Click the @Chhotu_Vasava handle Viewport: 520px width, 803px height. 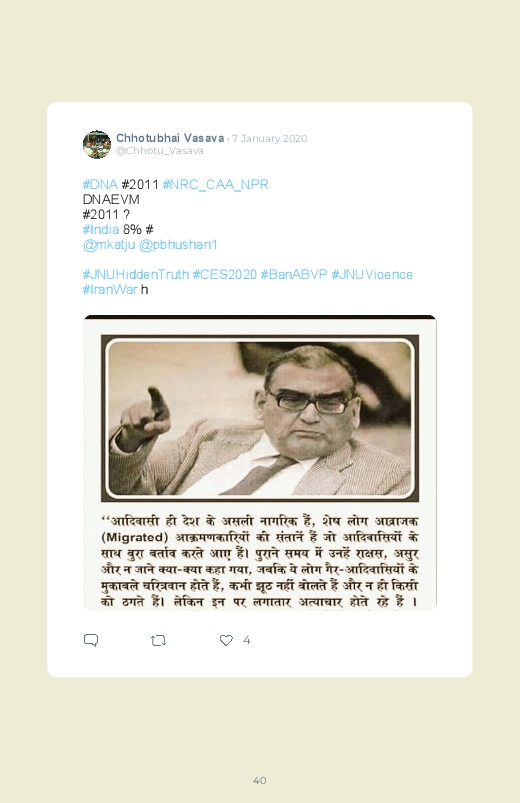(x=160, y=151)
